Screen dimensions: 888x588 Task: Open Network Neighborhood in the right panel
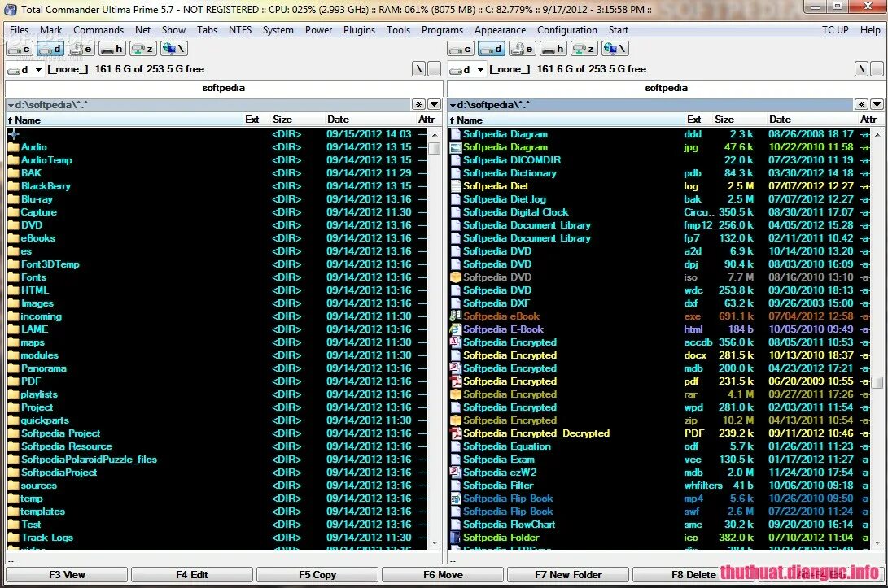(615, 50)
